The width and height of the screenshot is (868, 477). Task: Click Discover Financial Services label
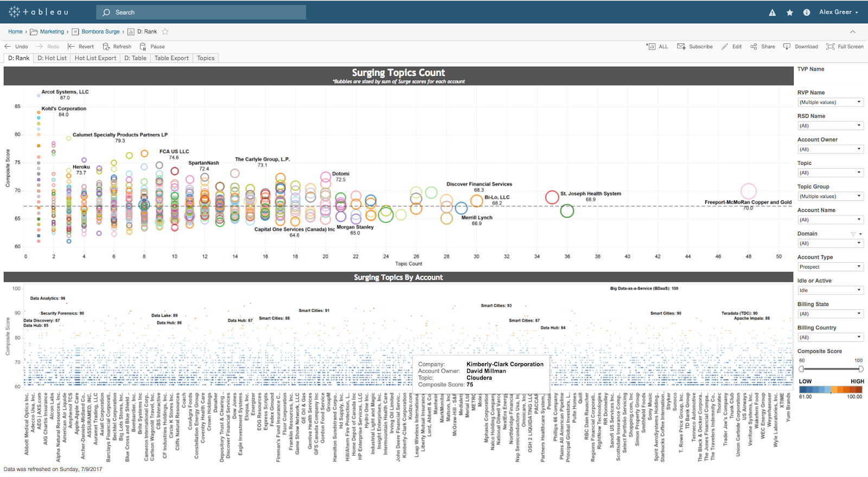pyautogui.click(x=479, y=184)
